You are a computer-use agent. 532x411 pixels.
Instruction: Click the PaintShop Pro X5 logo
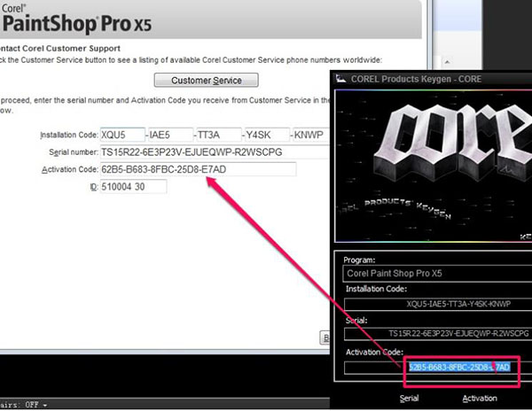[x=76, y=19]
